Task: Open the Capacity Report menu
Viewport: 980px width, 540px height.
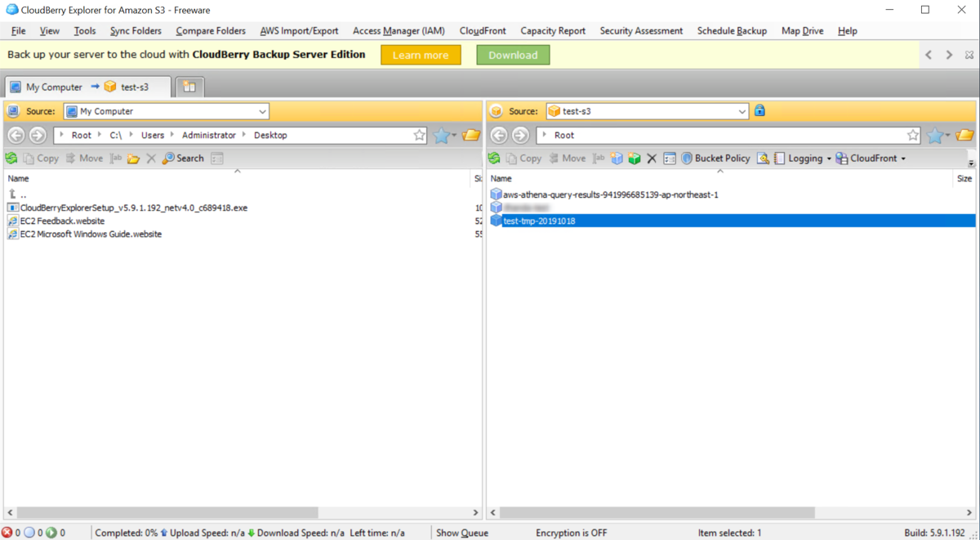Action: tap(553, 30)
